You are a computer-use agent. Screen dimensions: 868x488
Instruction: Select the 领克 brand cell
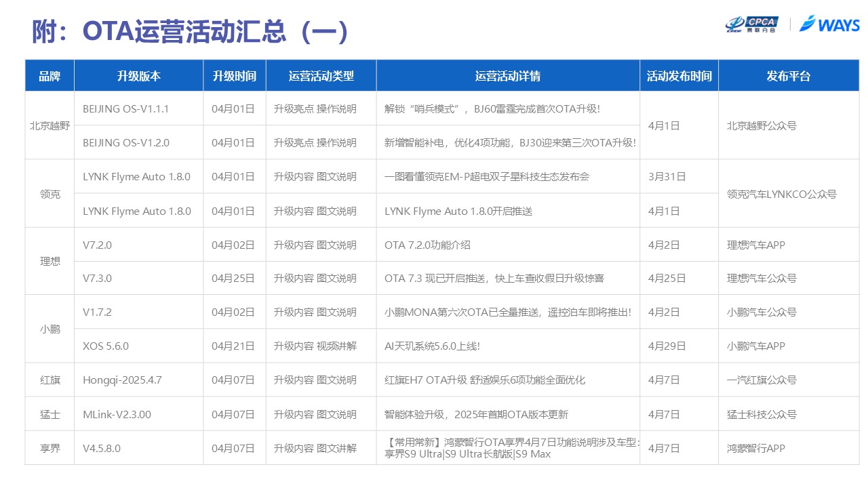point(50,194)
